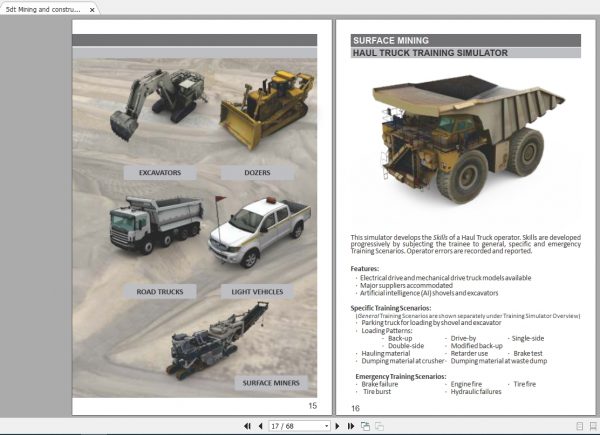
Task: Jump to the last page
Action: pos(351,426)
